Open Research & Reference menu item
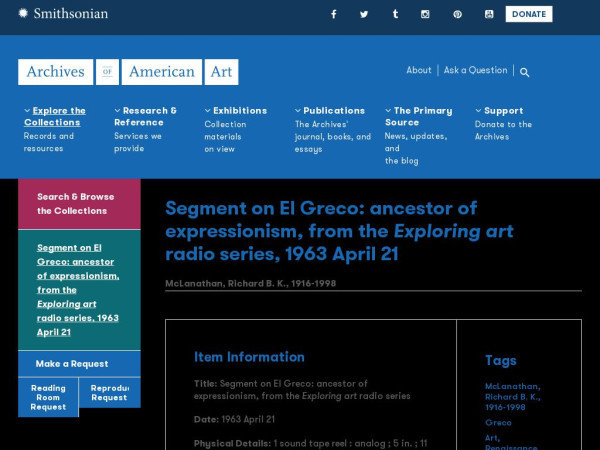Image resolution: width=600 pixels, height=450 pixels. coord(145,116)
